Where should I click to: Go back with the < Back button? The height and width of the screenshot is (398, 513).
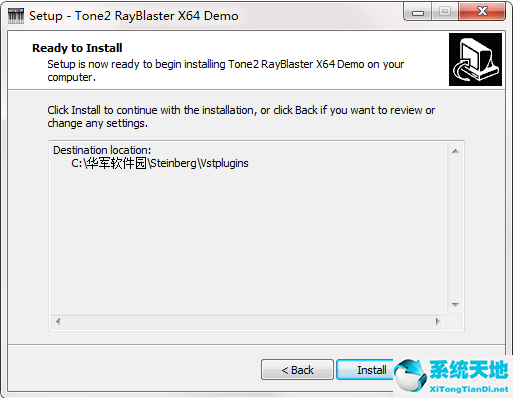[297, 370]
